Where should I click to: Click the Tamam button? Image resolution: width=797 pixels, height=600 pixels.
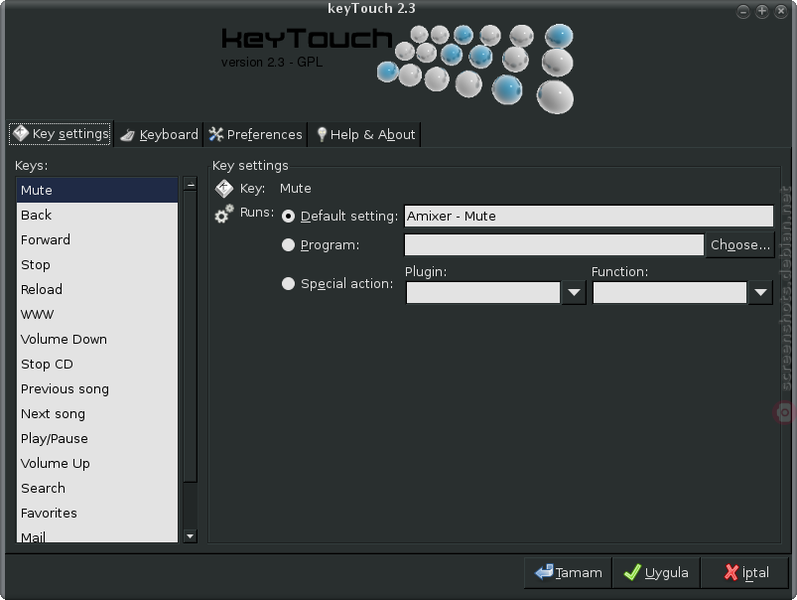pyautogui.click(x=568, y=573)
